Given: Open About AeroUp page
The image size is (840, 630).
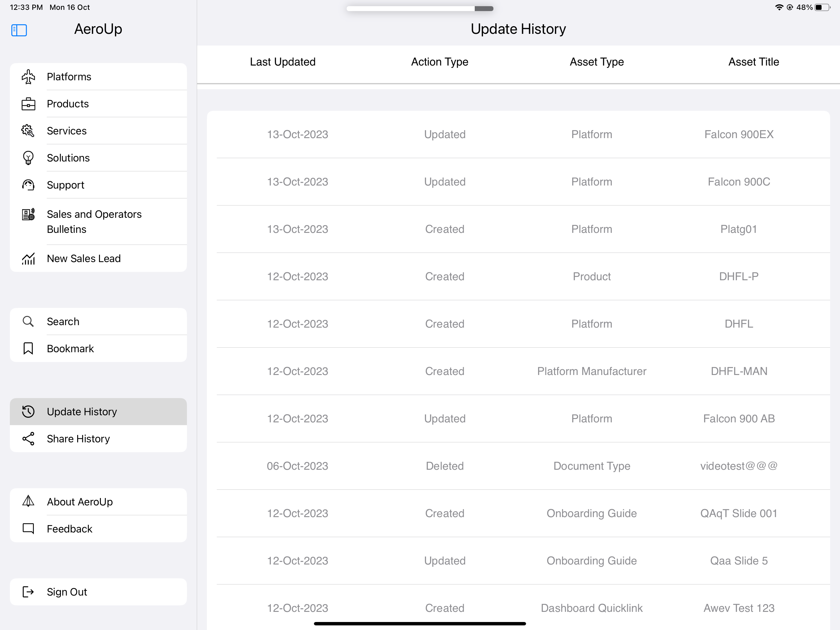Looking at the screenshot, I should coord(80,501).
